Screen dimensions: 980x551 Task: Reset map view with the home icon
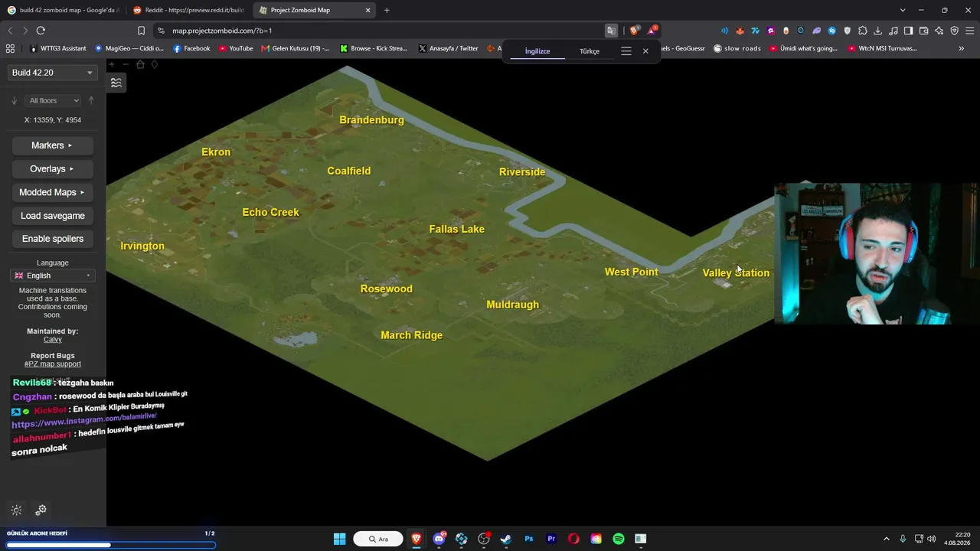click(x=140, y=64)
